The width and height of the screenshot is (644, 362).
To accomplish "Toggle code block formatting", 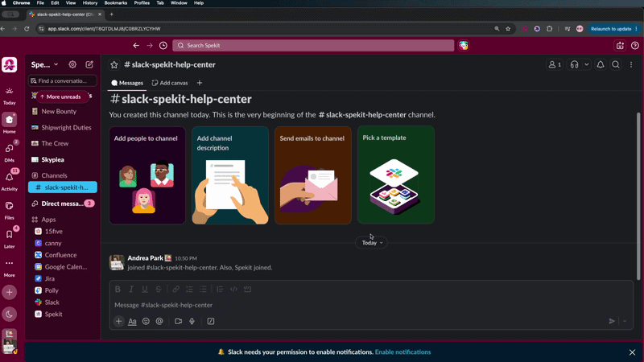I will 247,289.
